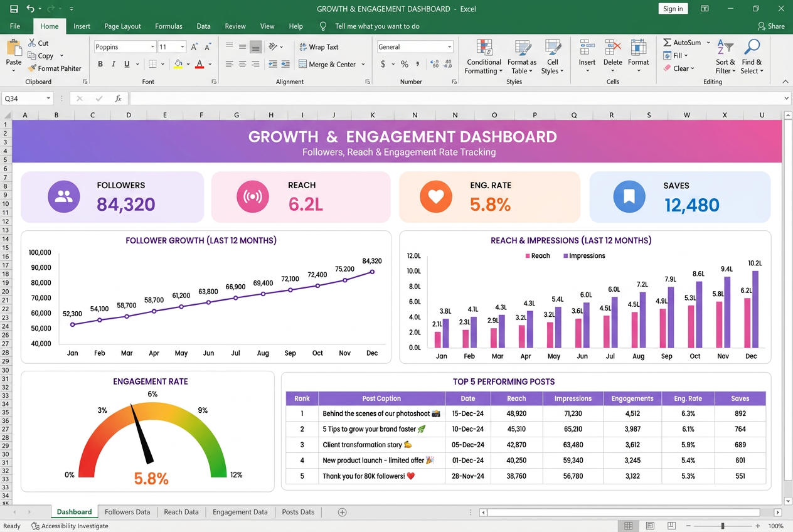
Task: Add a new sheet with plus button
Action: [342, 512]
